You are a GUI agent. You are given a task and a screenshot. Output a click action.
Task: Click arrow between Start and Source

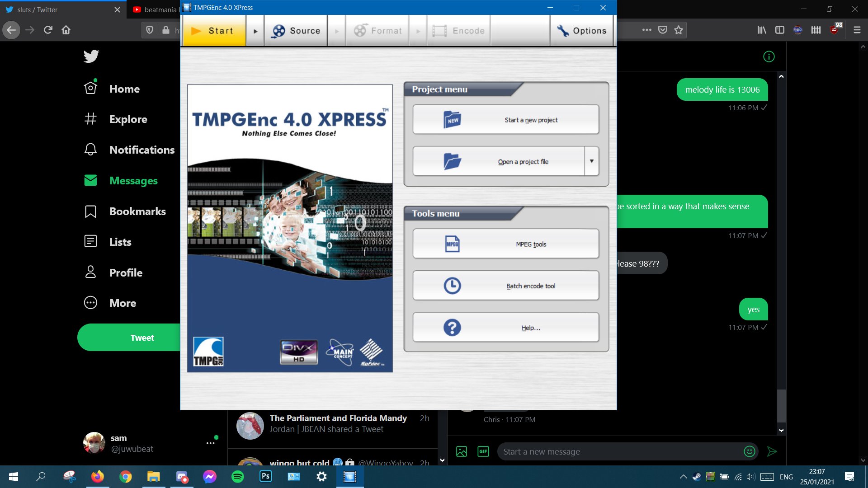(x=255, y=31)
